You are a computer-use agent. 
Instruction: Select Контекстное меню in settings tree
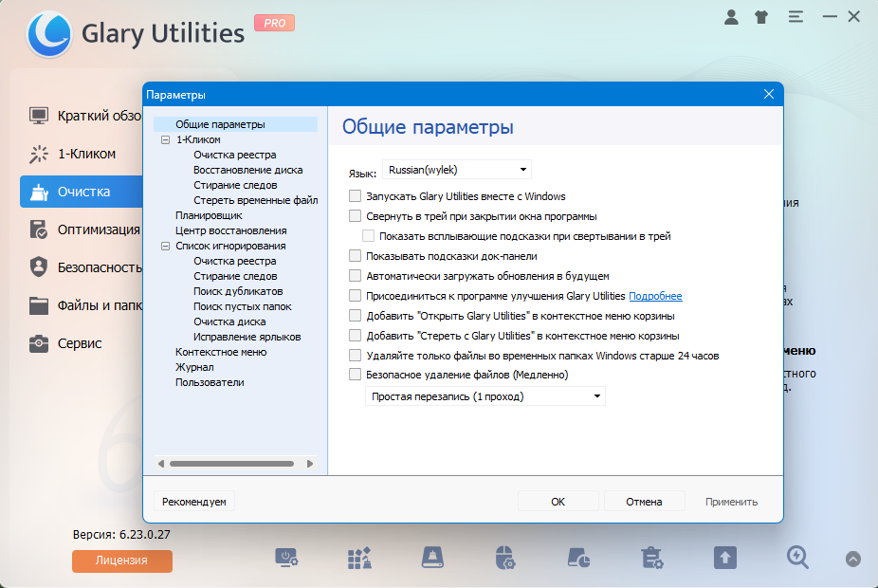pos(221,352)
